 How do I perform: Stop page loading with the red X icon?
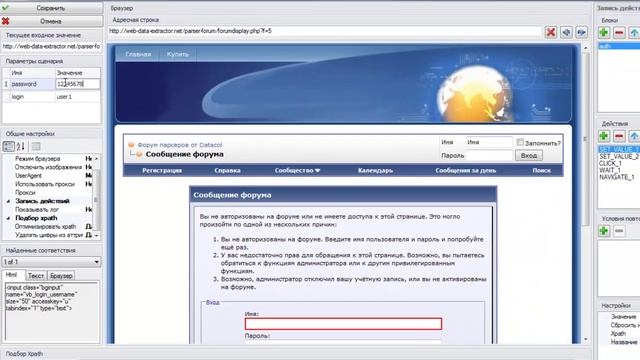tap(551, 32)
